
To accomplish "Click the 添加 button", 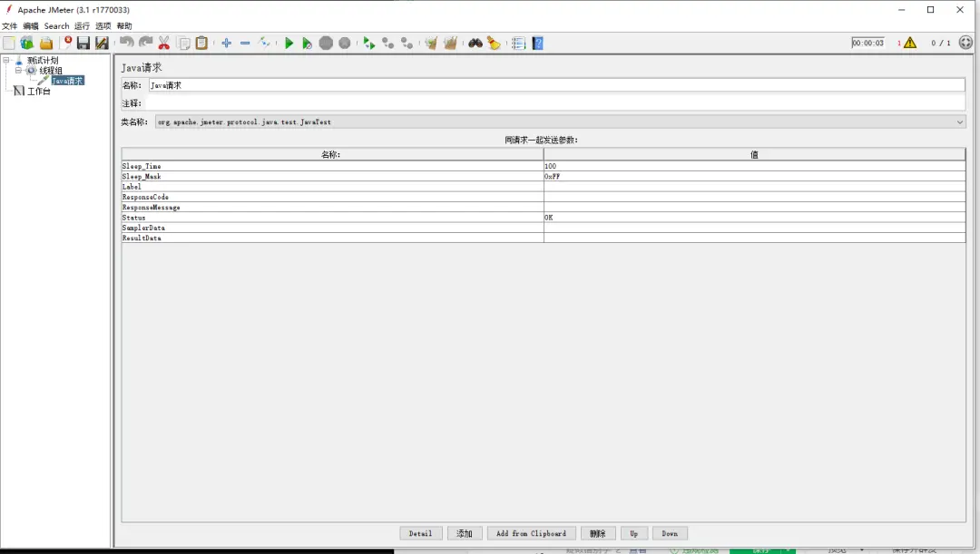I will [x=465, y=533].
